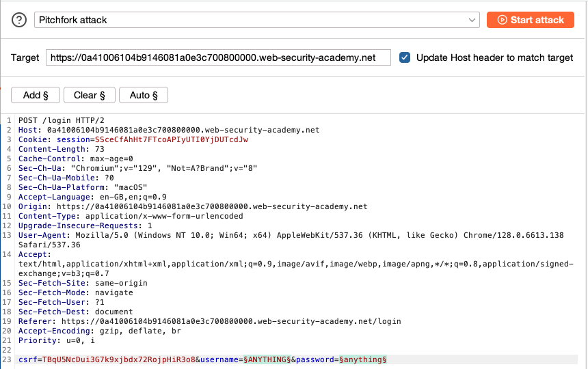Open the help question mark icon

(19, 20)
